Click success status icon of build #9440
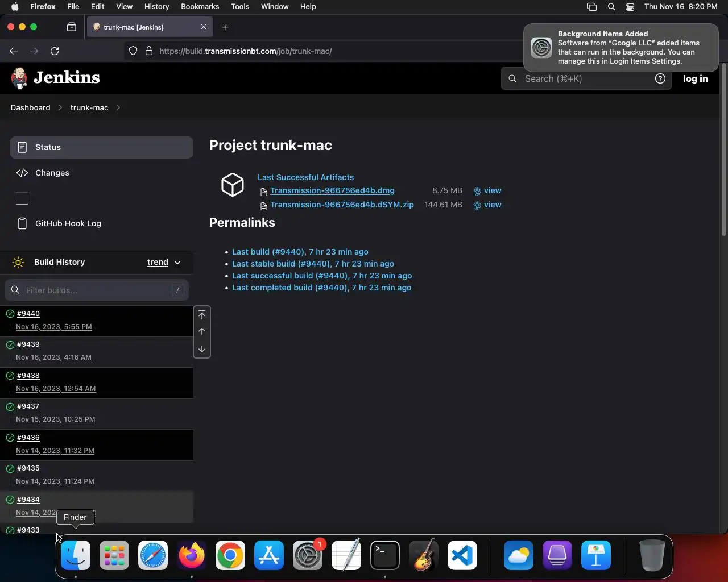The image size is (728, 582). (10, 314)
